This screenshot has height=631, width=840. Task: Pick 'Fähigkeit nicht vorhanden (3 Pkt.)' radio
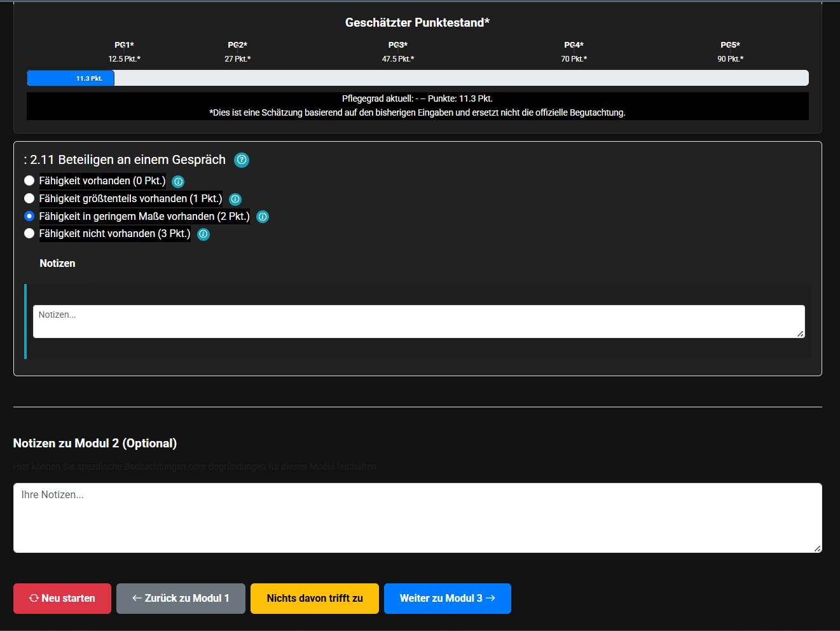(x=29, y=234)
